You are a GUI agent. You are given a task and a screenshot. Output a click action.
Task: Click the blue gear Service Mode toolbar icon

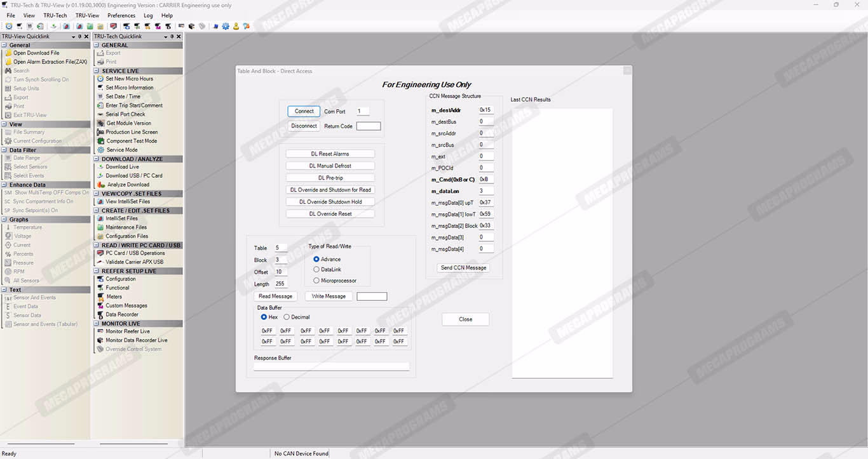coord(226,27)
